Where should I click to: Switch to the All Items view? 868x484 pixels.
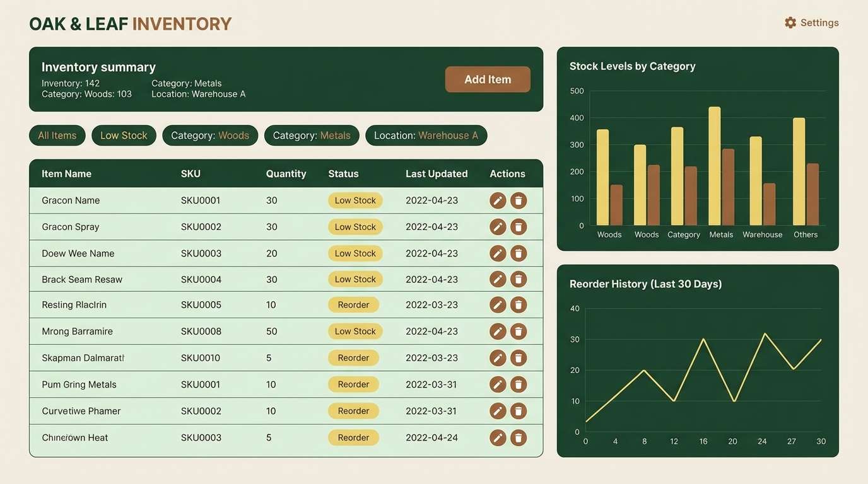click(x=57, y=135)
